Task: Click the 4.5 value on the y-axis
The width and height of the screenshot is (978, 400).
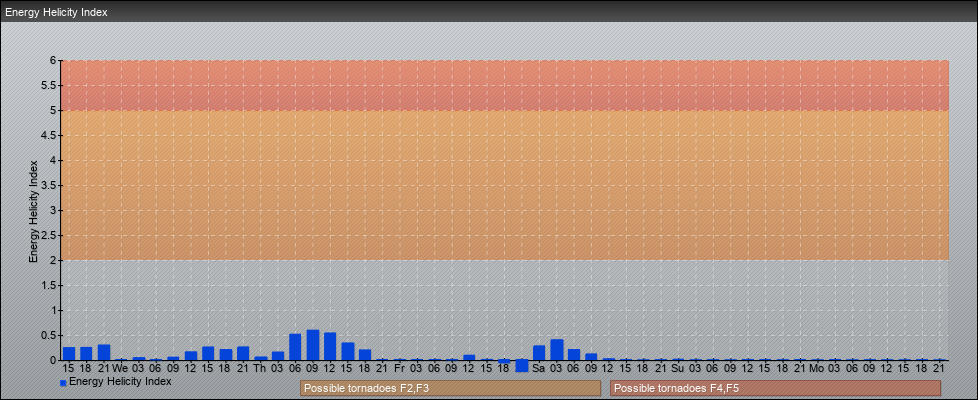Action: (x=49, y=135)
